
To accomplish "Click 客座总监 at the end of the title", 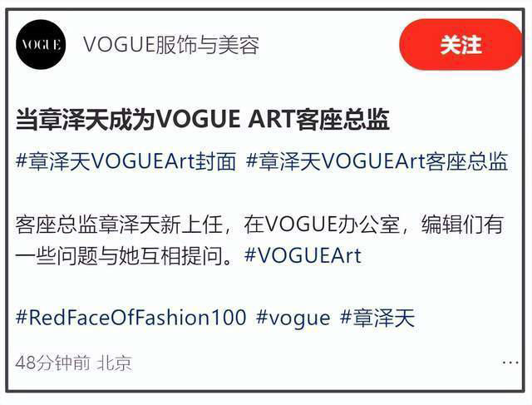I will click(342, 120).
